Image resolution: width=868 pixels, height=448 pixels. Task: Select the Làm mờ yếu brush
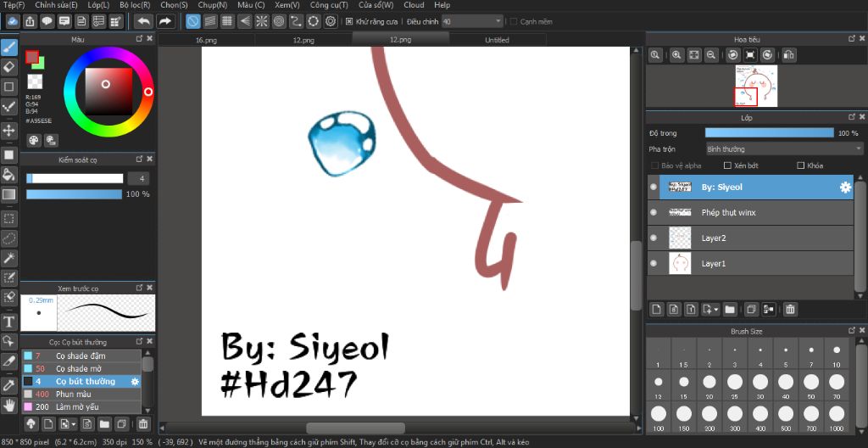81,407
